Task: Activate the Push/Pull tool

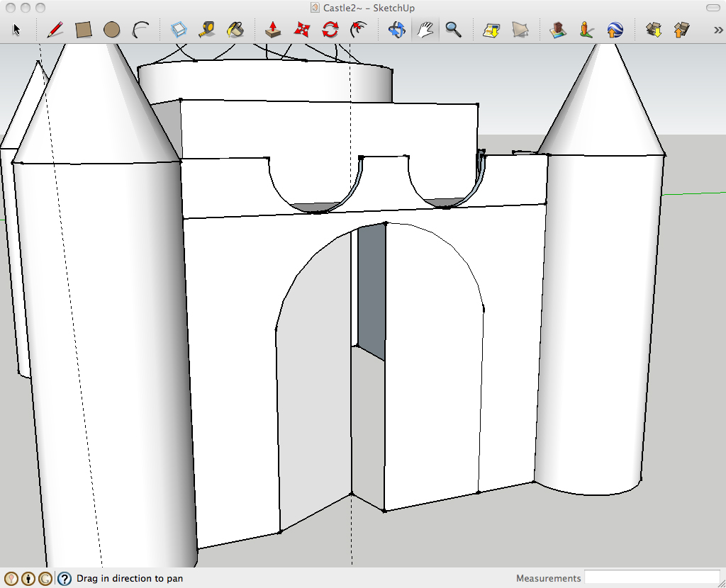Action: point(273,30)
